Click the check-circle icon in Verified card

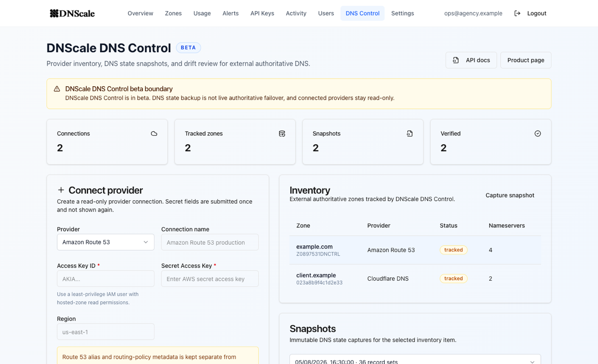(x=538, y=134)
